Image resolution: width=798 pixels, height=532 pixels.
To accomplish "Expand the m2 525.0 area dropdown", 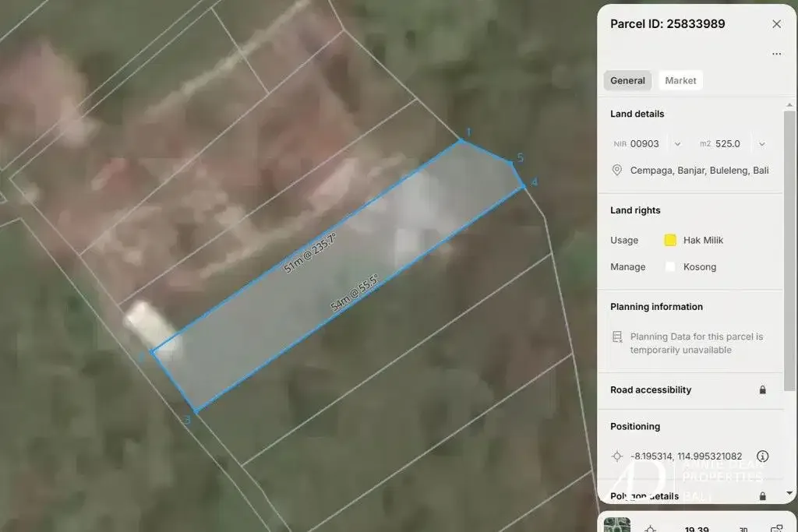I will (762, 144).
